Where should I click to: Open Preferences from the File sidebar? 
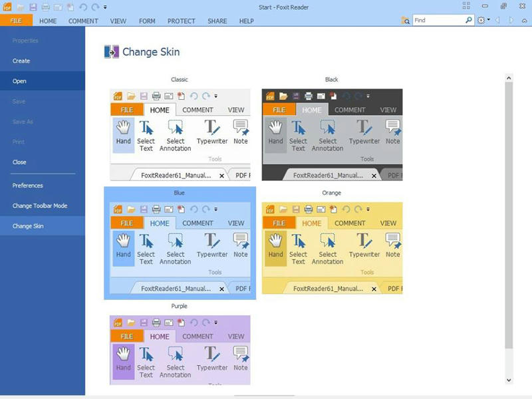43,186
